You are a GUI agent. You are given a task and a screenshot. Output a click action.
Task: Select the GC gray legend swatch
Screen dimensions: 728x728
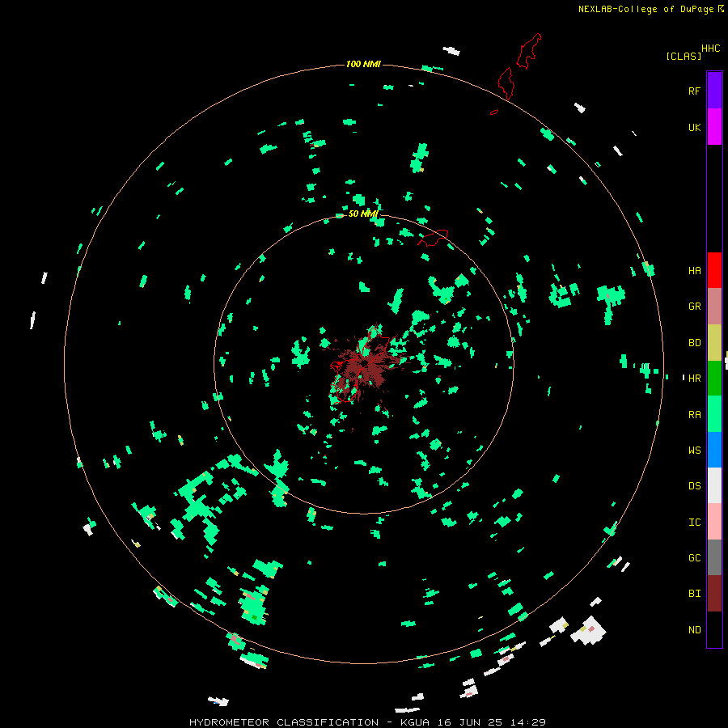pos(714,557)
